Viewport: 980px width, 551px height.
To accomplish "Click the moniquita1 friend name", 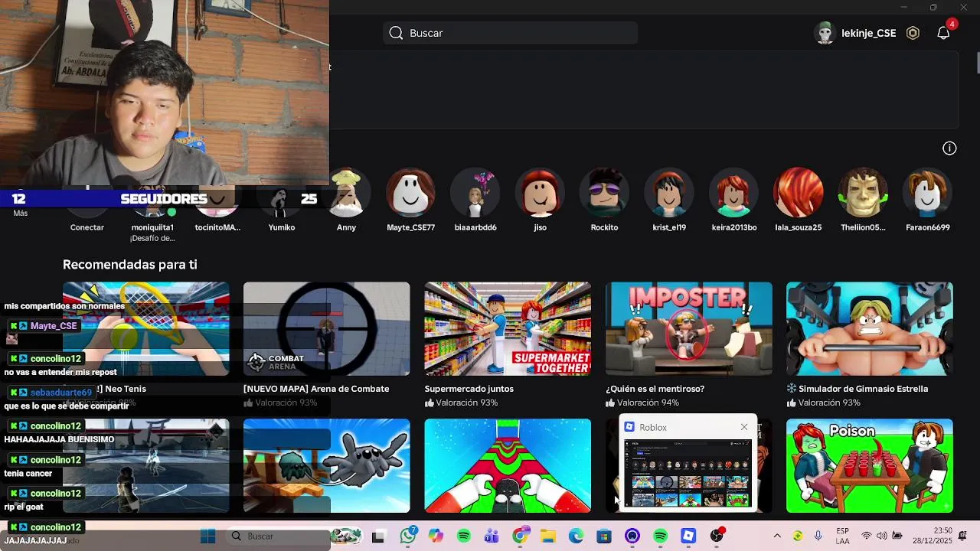I will pyautogui.click(x=152, y=227).
